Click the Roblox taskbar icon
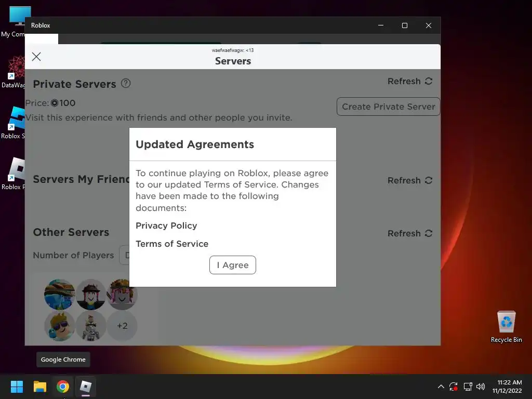The image size is (532, 399). (x=86, y=387)
